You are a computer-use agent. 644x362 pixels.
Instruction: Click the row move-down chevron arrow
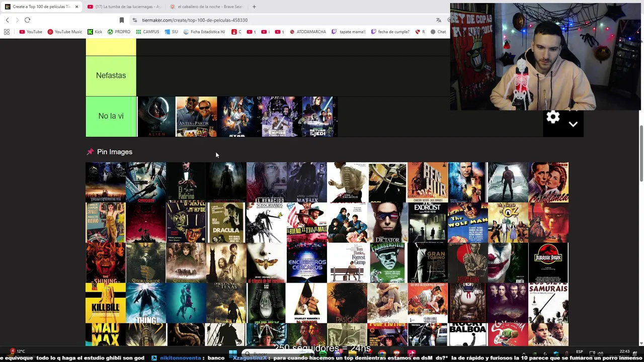point(573,124)
